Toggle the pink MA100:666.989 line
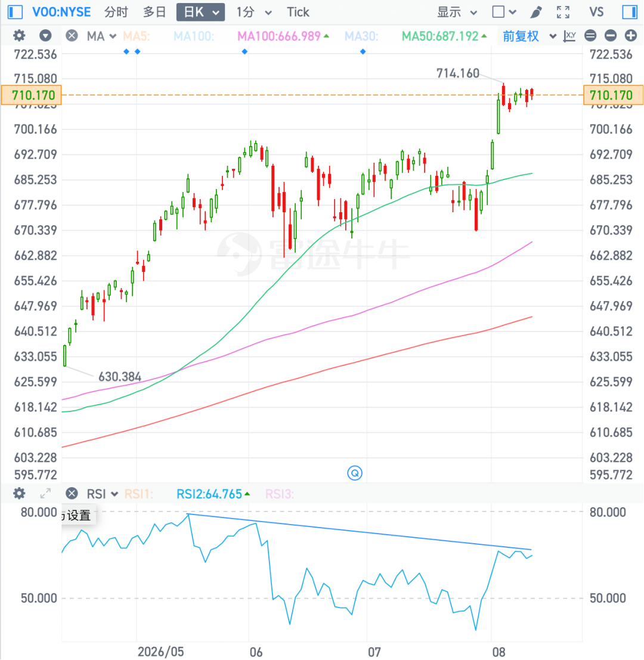This screenshot has width=644, height=660. click(283, 36)
